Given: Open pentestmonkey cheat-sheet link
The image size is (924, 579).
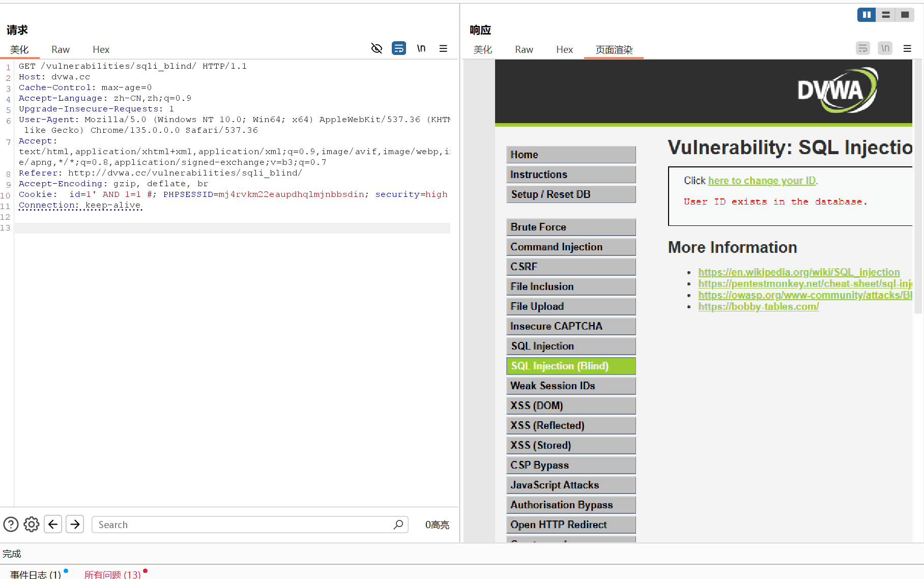Looking at the screenshot, I should tap(805, 283).
